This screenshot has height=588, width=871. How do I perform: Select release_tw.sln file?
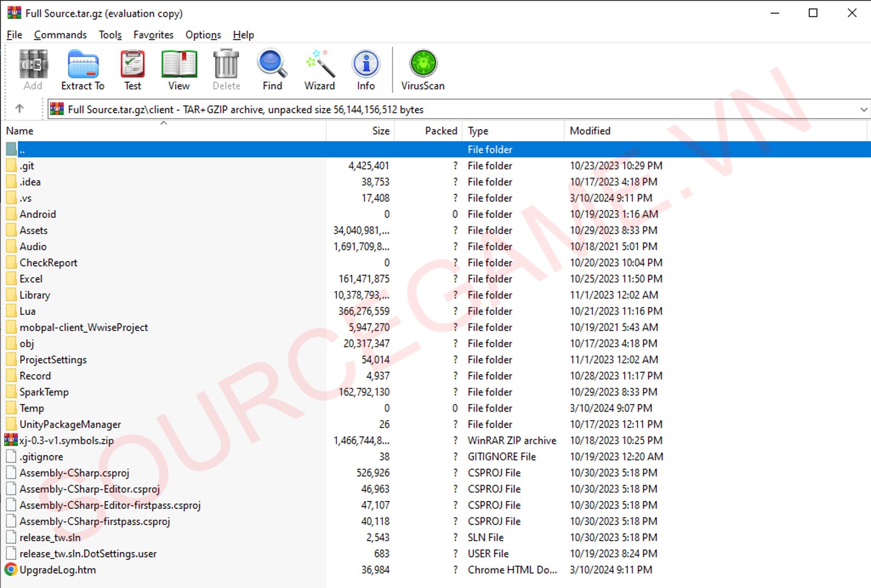click(50, 537)
